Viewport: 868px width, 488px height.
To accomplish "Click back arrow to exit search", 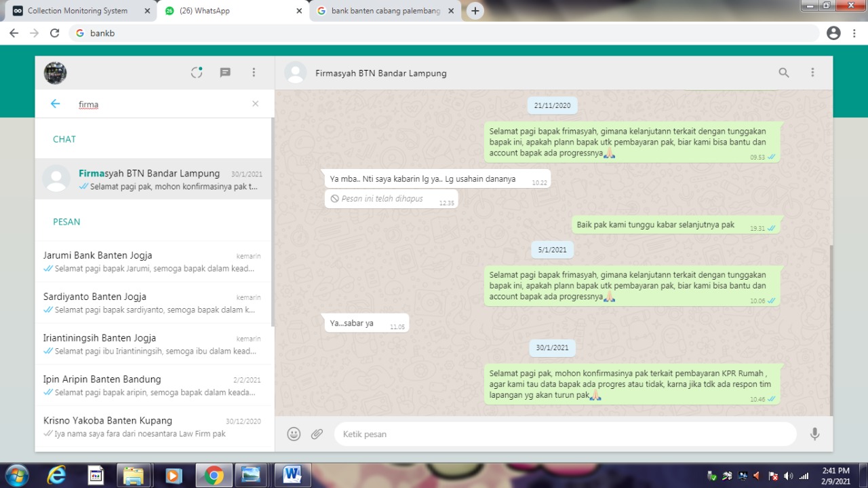I will point(56,104).
